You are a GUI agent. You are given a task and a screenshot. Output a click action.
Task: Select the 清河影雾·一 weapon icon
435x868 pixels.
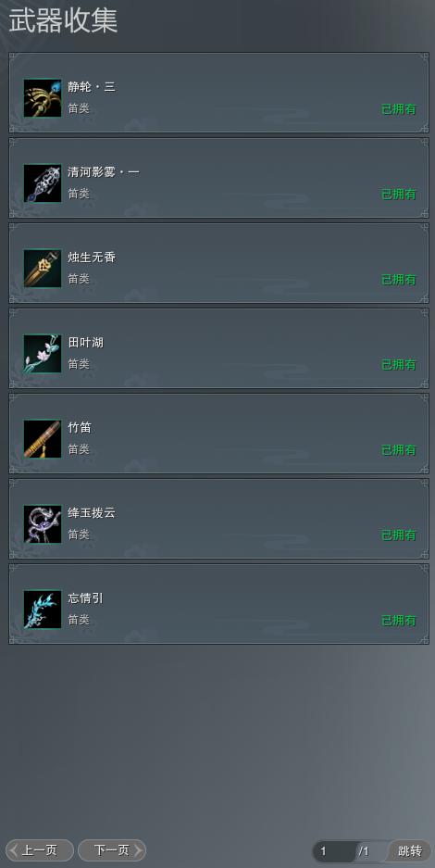[43, 183]
